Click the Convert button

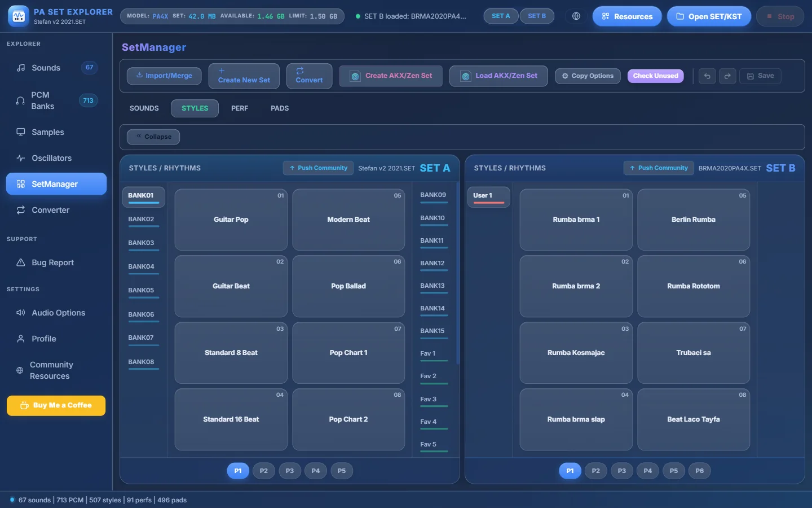click(309, 76)
